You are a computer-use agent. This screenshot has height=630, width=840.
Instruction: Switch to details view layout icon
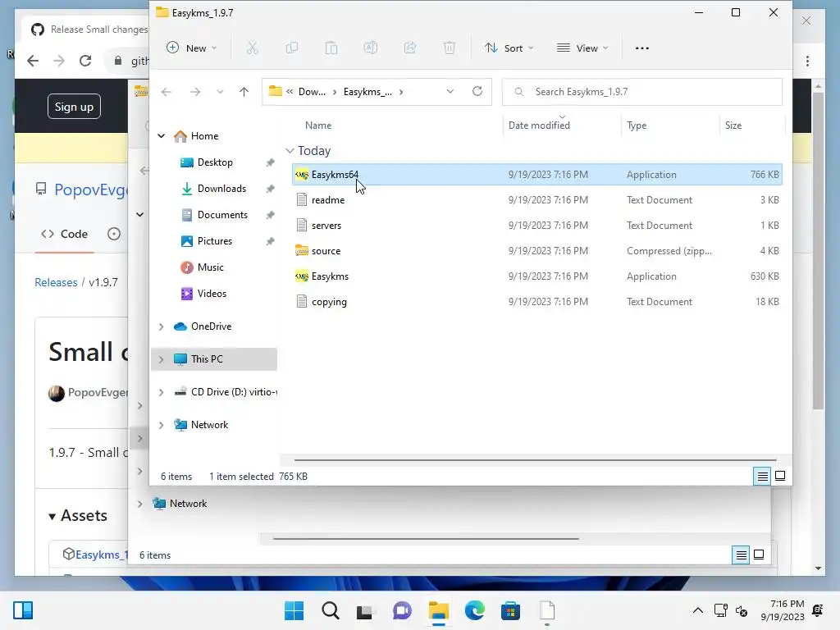762,476
